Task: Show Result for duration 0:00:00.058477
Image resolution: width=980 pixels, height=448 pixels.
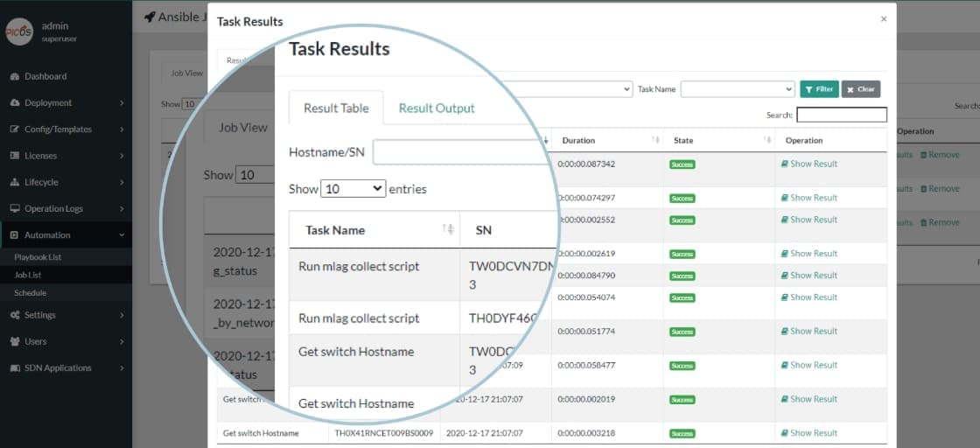Action: point(808,364)
